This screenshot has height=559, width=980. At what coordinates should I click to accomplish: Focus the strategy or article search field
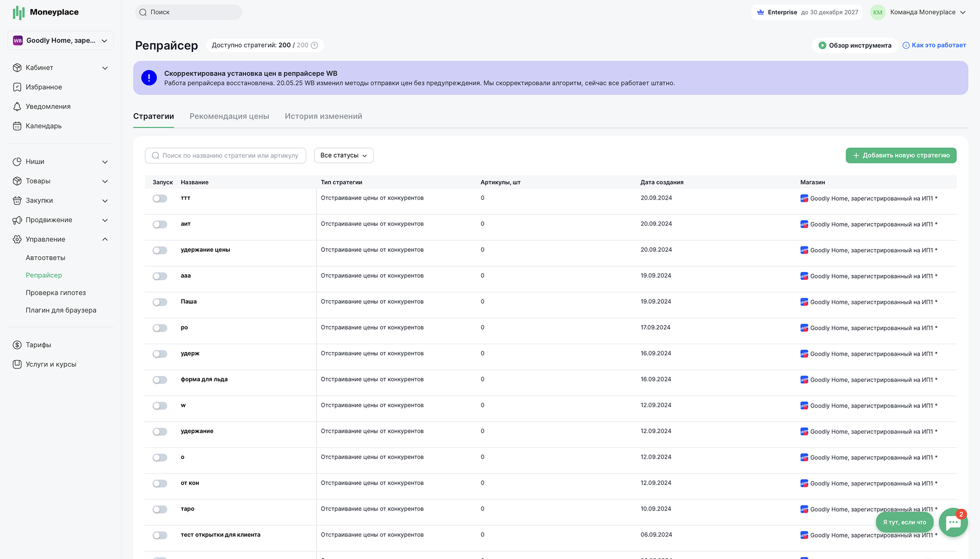pyautogui.click(x=225, y=155)
